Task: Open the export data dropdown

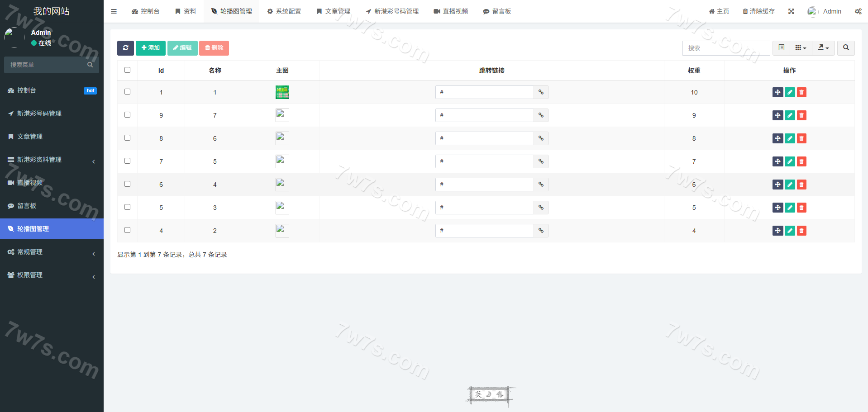Action: [823, 48]
